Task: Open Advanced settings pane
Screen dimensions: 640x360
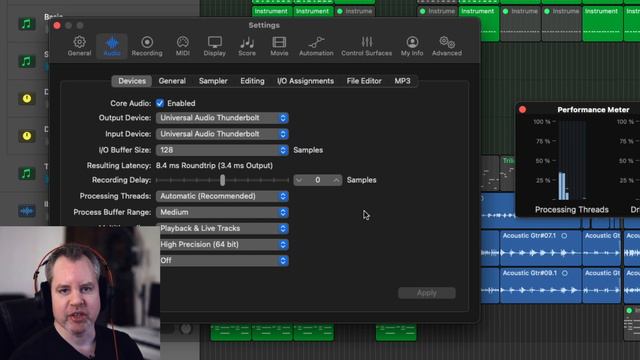Action: click(x=447, y=46)
